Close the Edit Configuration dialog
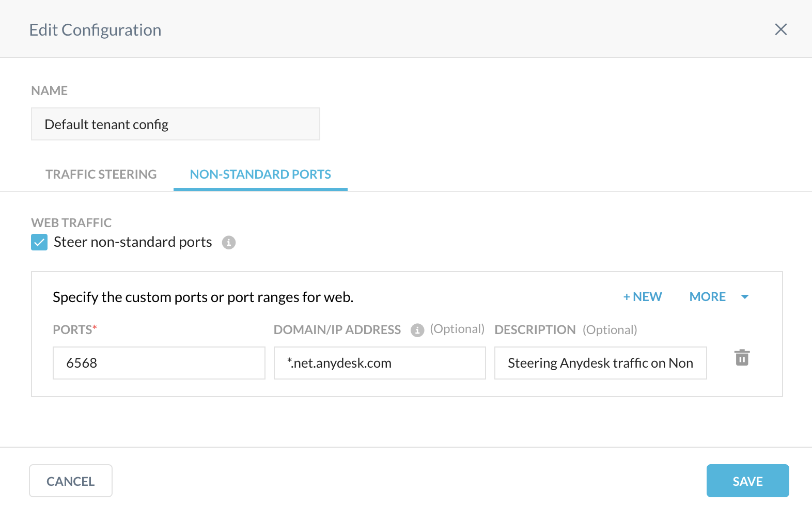 (x=780, y=29)
